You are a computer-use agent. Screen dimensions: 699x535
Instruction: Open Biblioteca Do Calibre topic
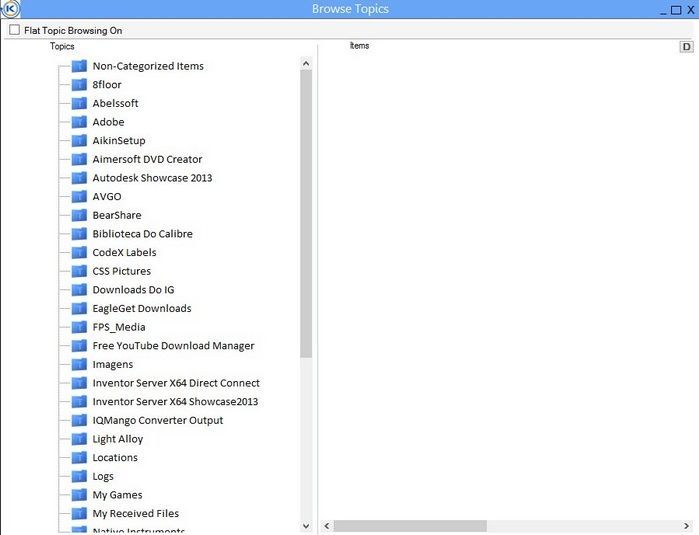143,234
